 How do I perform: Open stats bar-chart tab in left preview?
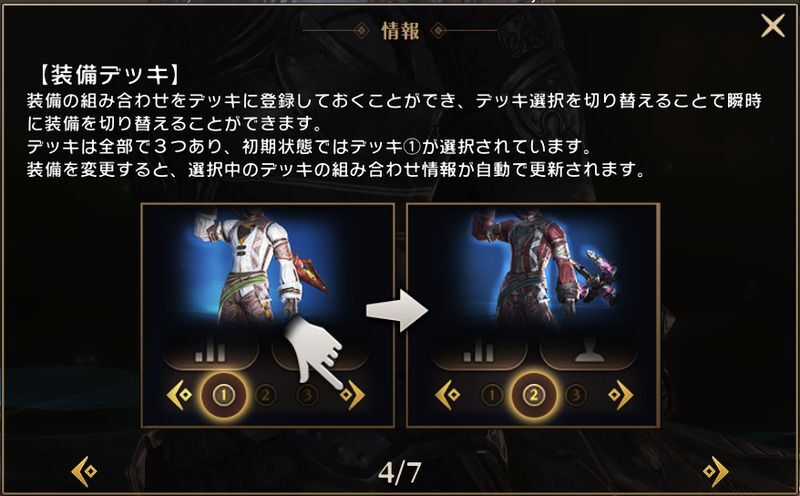tap(210, 353)
